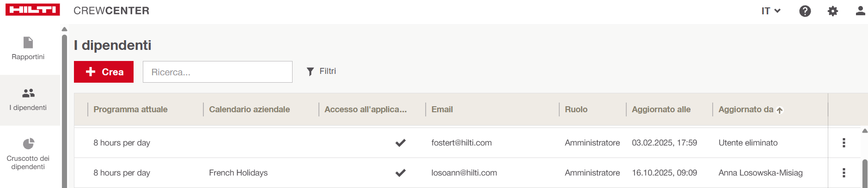
Task: Click the sidebar vertical scrollbar
Action: tap(64, 111)
